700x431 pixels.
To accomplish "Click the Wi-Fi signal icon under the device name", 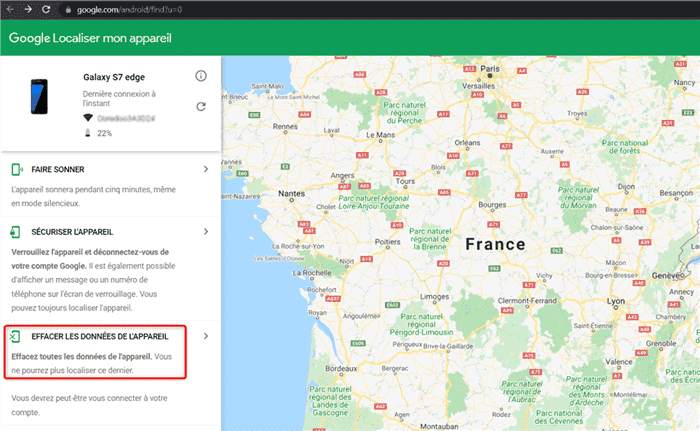I will coord(88,118).
